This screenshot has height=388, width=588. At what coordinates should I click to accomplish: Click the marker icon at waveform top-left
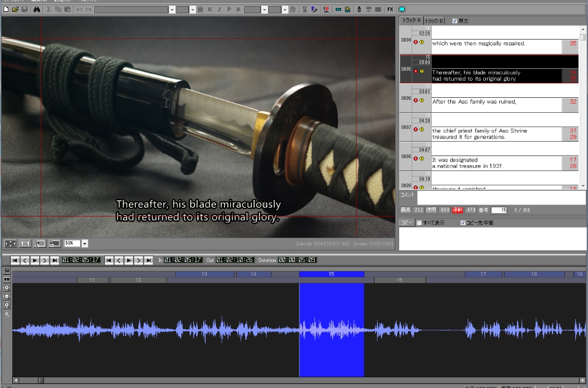point(7,270)
